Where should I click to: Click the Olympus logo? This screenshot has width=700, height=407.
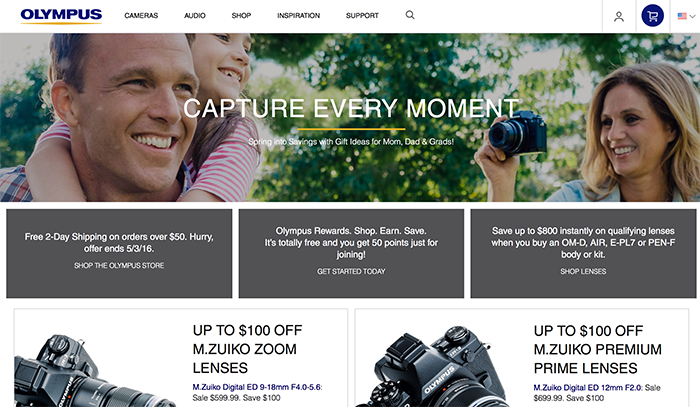click(x=61, y=16)
